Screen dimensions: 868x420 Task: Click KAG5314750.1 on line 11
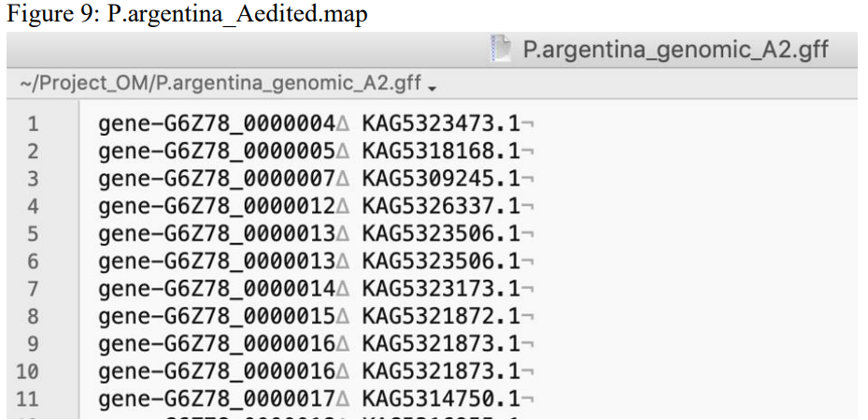point(441,398)
